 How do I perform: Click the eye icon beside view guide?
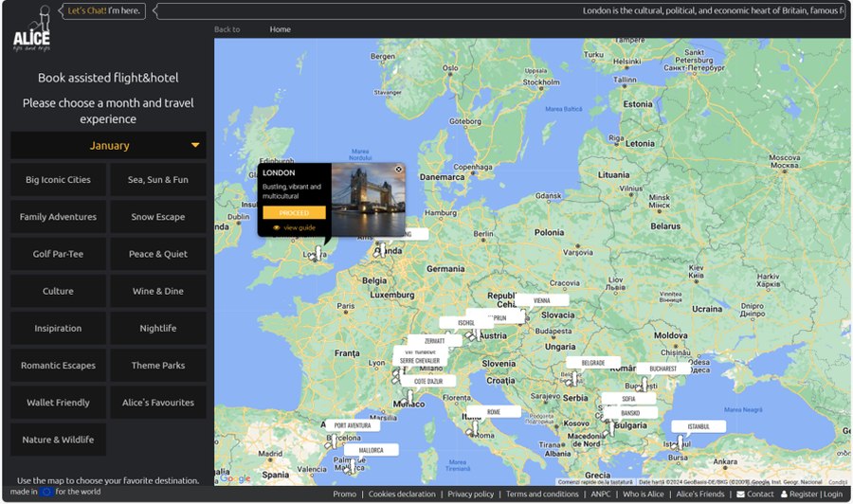[x=277, y=228]
